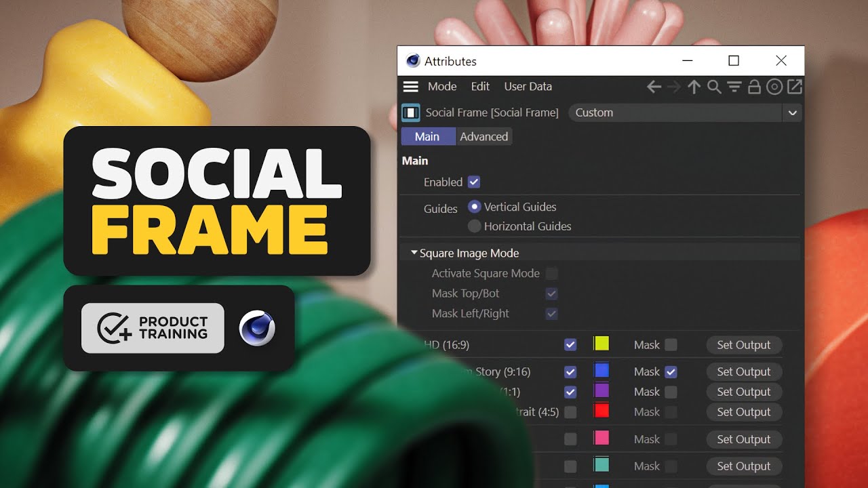
Task: Select Vertical Guides radio button
Action: click(x=475, y=207)
